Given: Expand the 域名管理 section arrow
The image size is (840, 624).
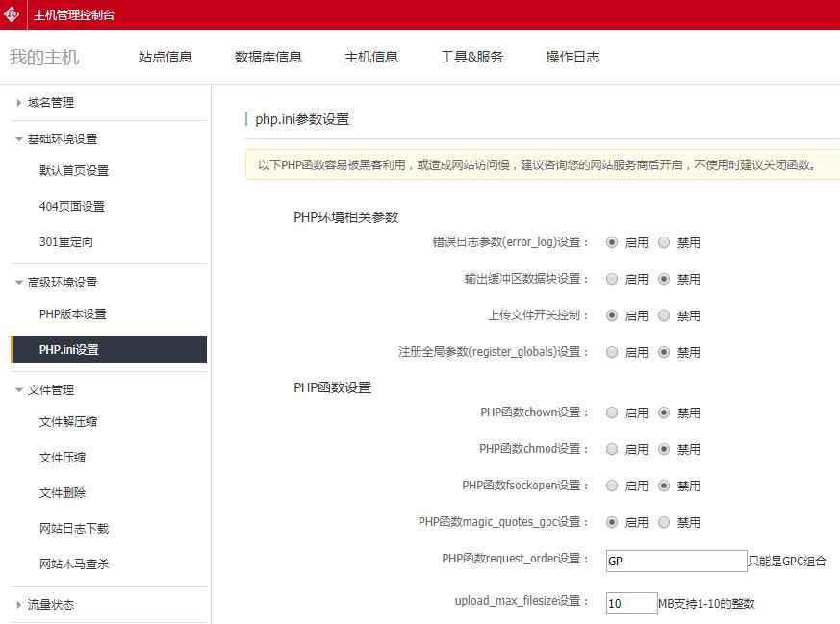Looking at the screenshot, I should [18, 103].
